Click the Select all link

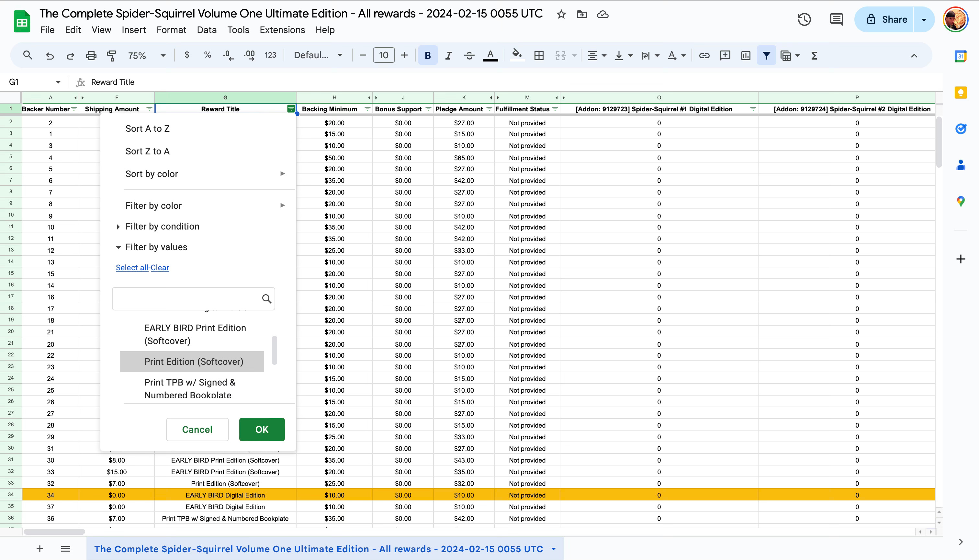click(x=132, y=267)
